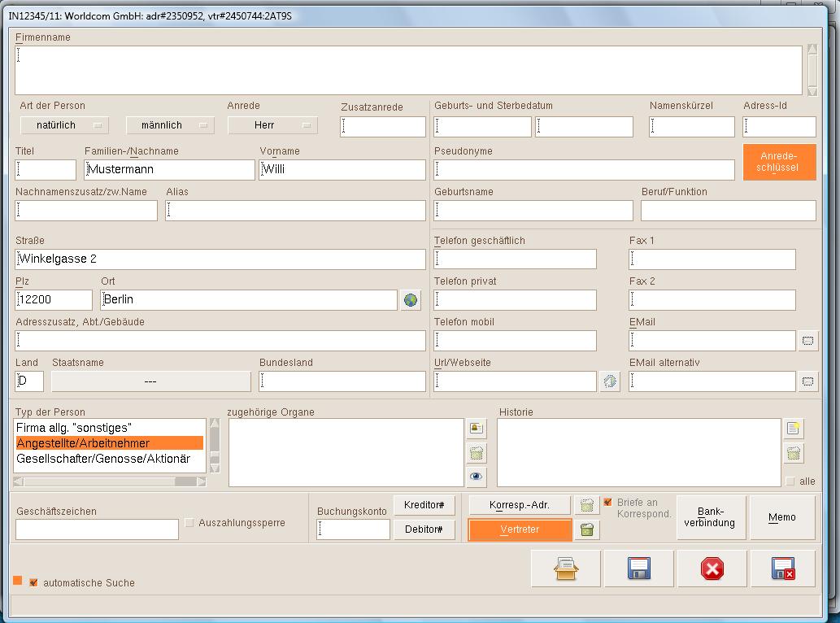Click the Land field containing D
This screenshot has width=840, height=623.
coord(29,381)
